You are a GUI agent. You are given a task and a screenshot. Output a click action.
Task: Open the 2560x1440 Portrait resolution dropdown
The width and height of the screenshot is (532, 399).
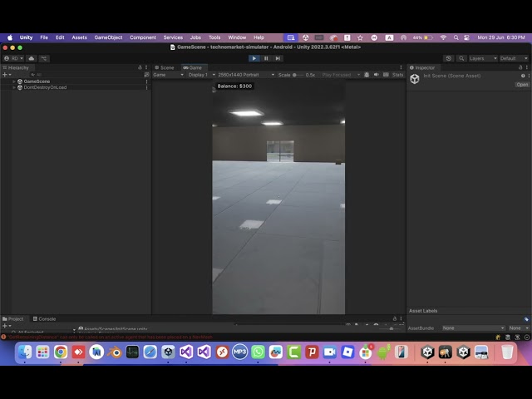coord(246,75)
